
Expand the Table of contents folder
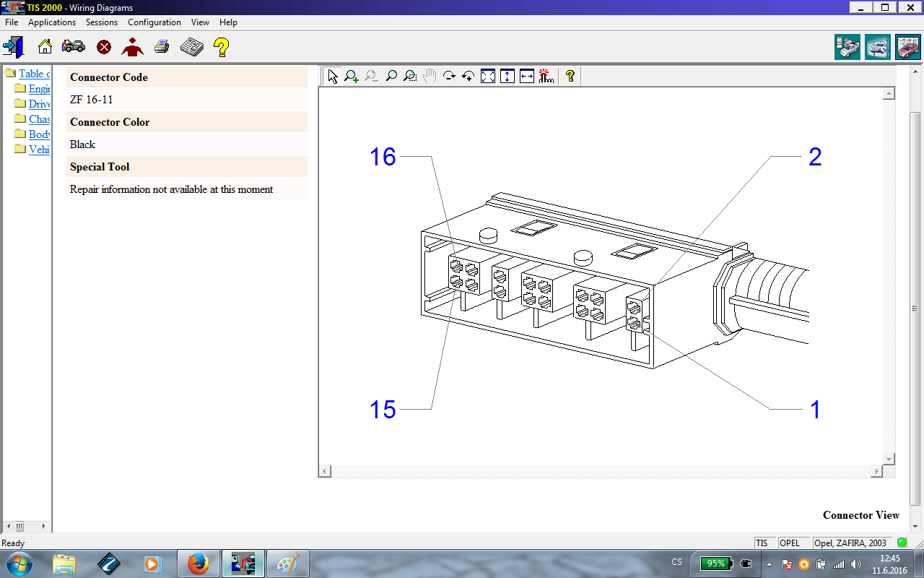pyautogui.click(x=10, y=73)
